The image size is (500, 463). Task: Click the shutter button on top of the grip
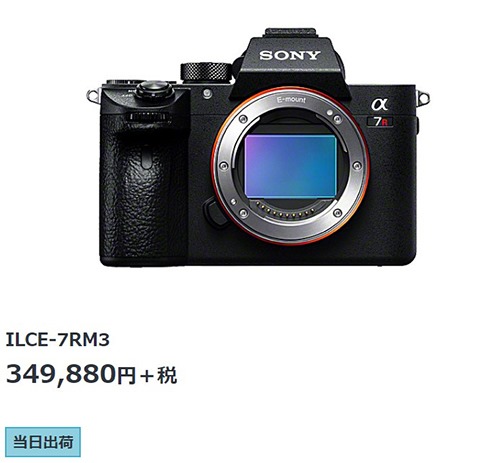pyautogui.click(x=154, y=89)
